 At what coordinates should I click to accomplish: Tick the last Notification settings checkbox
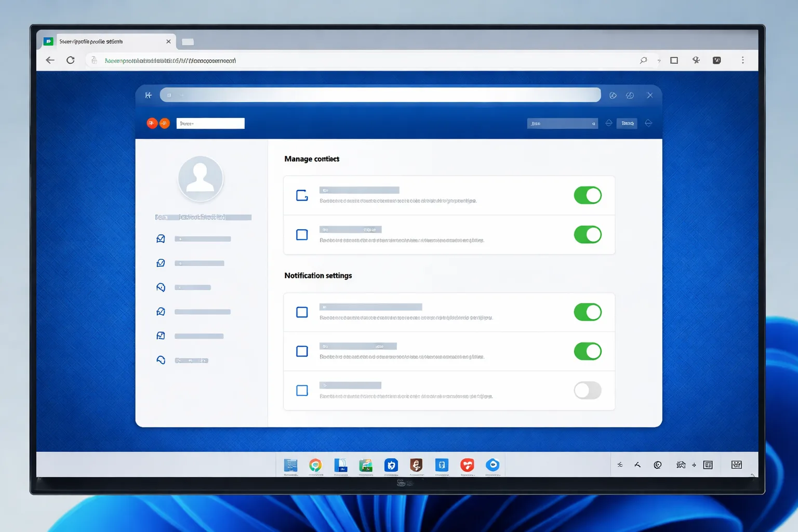[x=302, y=390]
